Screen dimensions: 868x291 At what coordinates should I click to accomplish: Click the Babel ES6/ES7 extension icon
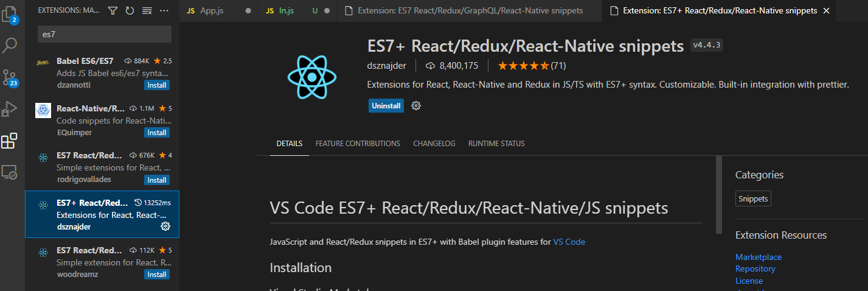pyautogui.click(x=43, y=62)
